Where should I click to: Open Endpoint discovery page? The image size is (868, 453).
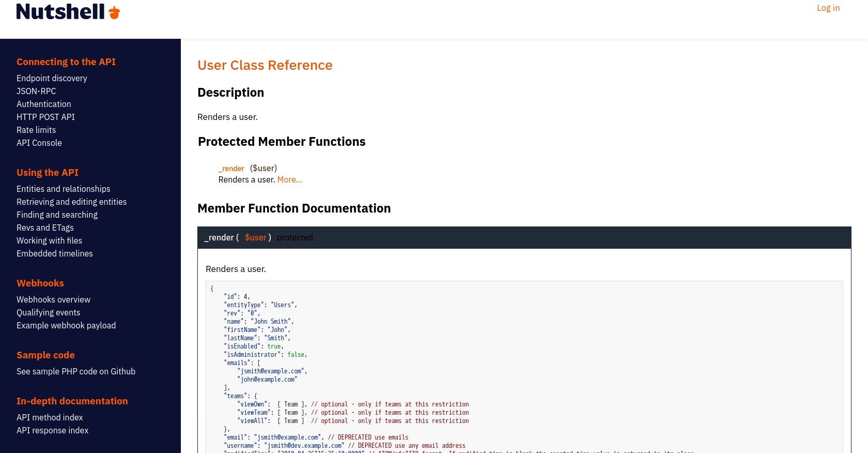coord(52,78)
